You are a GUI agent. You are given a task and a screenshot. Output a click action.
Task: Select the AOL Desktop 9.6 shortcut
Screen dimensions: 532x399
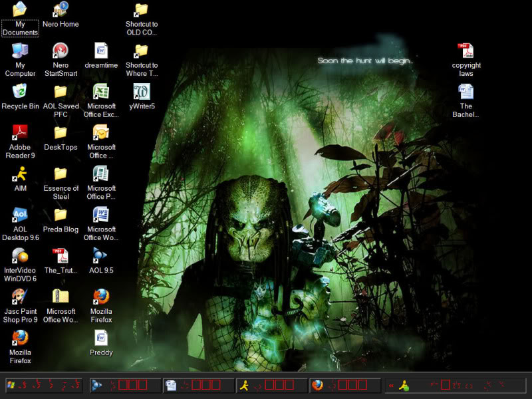click(20, 224)
